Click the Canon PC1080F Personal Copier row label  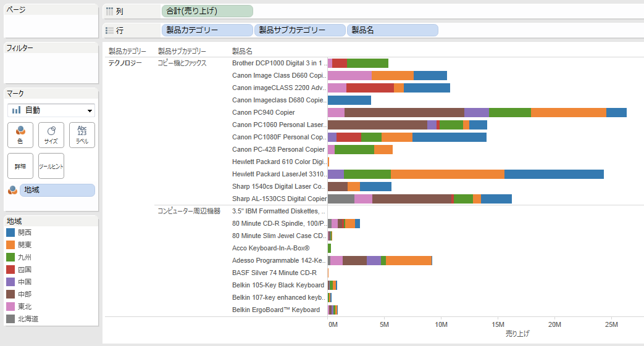coord(279,137)
